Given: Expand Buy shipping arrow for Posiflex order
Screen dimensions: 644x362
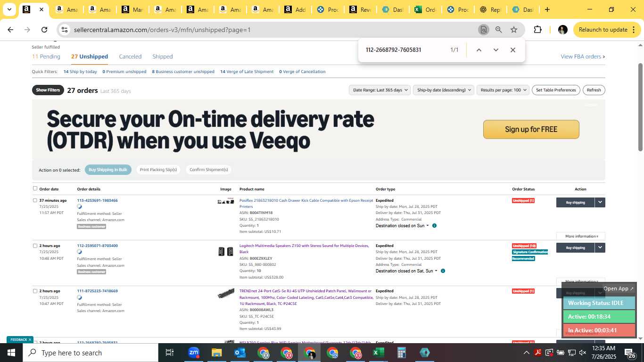Looking at the screenshot, I should point(600,202).
